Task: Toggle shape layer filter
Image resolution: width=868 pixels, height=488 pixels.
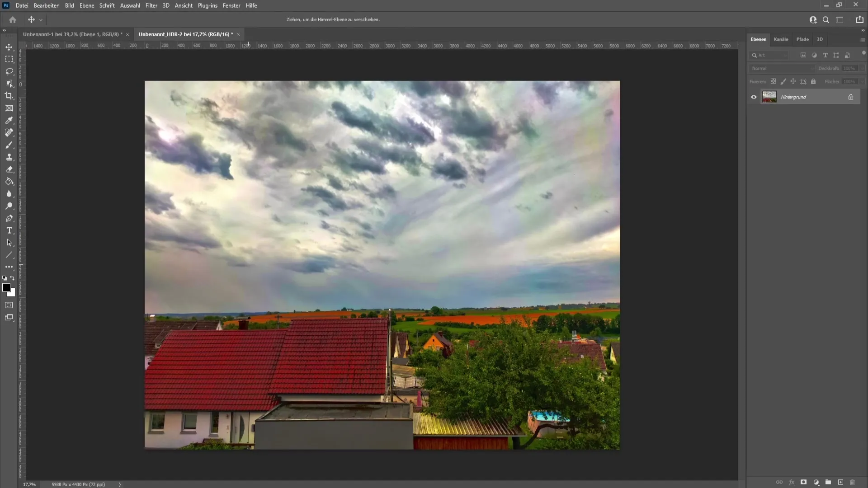Action: pyautogui.click(x=836, y=55)
